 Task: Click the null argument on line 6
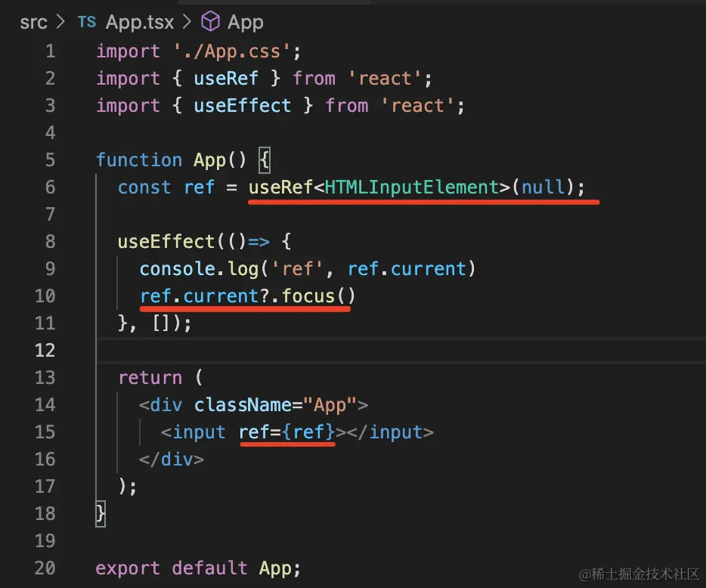pyautogui.click(x=543, y=187)
